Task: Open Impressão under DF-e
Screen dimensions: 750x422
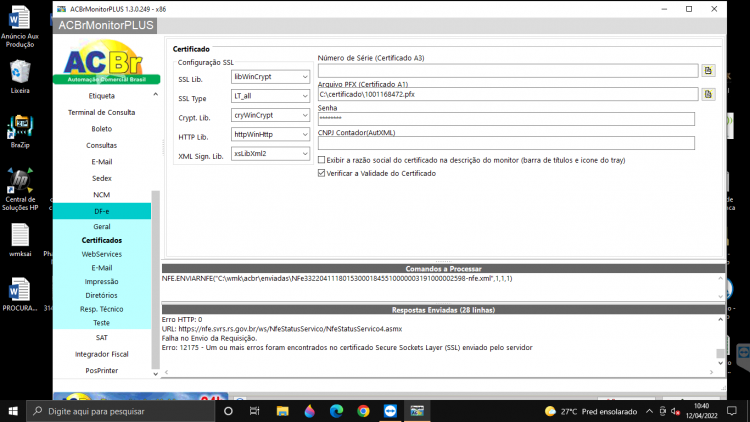Action: tap(101, 282)
